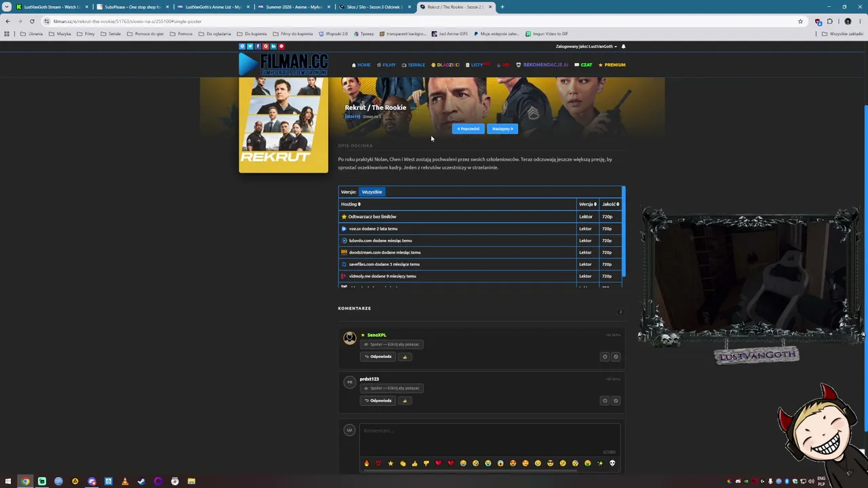Open the VLC icon in the taskbar

125,481
